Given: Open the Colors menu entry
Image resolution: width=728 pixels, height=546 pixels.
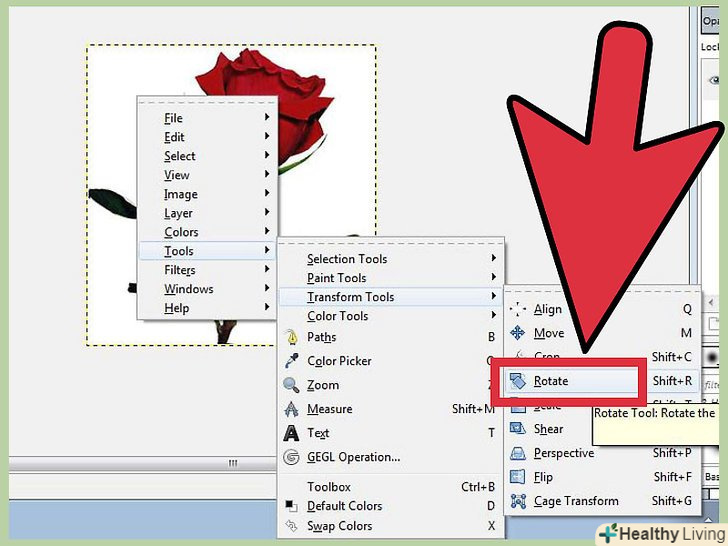Looking at the screenshot, I should click(x=207, y=232).
